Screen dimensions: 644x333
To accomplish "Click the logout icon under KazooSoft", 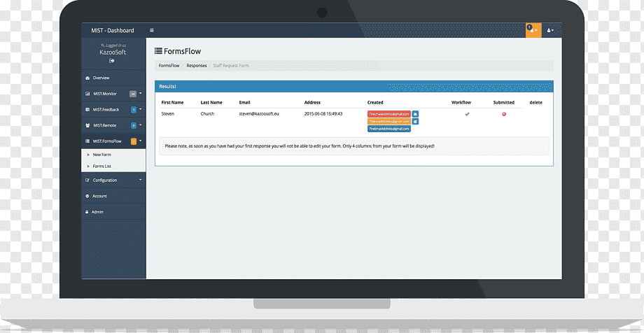I will coord(112,61).
